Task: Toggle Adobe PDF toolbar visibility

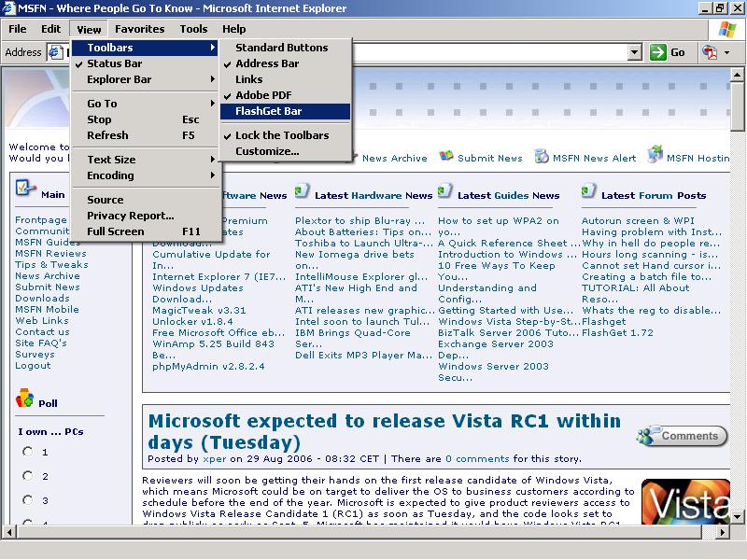Action: [285, 95]
